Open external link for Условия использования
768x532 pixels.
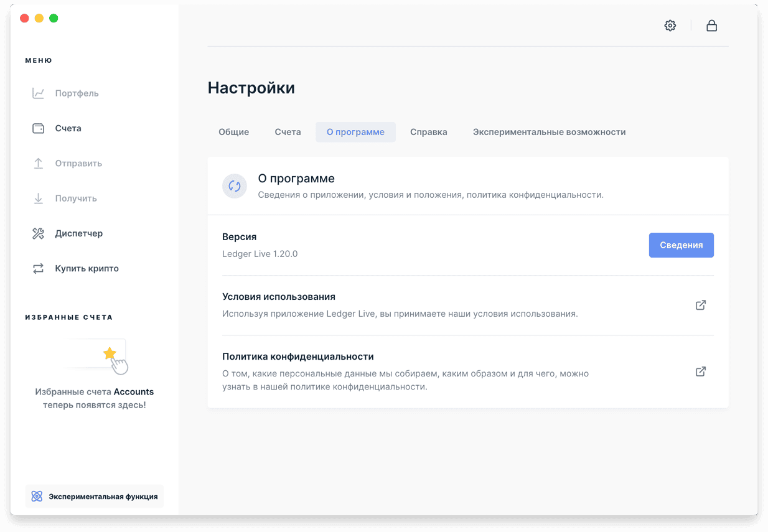700,305
